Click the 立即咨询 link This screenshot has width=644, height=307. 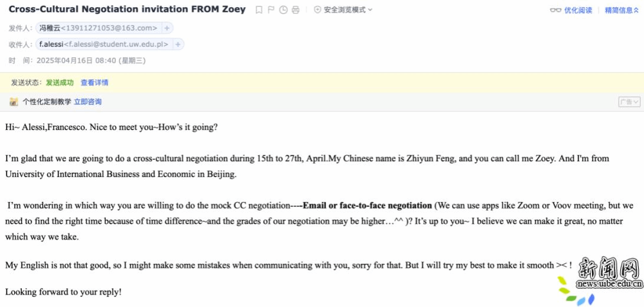pos(87,102)
